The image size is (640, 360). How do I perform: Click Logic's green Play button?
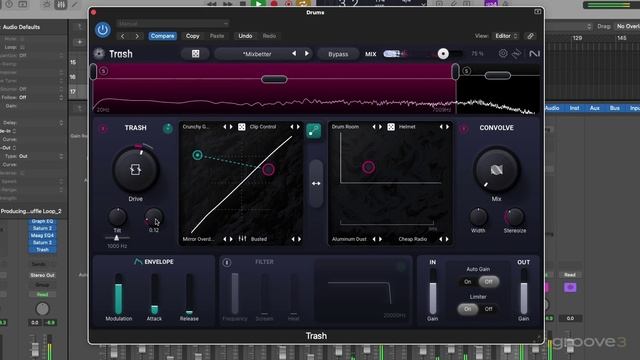[x=258, y=4]
